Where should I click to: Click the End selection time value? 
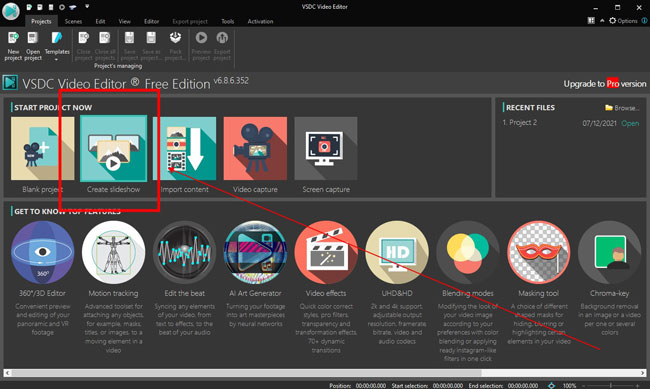523,386
